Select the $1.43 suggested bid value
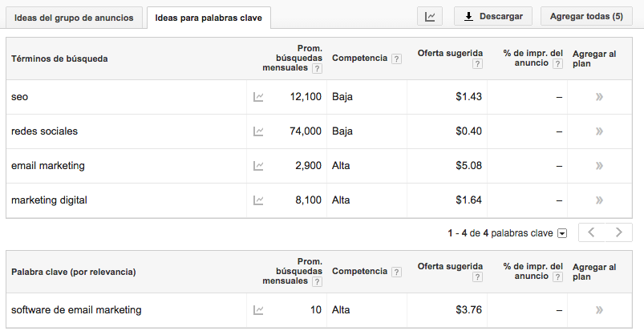Viewport: 644px width, 331px height. pyautogui.click(x=468, y=96)
